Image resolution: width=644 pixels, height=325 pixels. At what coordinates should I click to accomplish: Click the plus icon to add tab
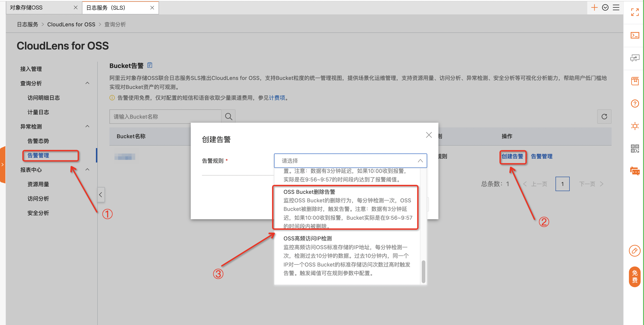(x=594, y=7)
